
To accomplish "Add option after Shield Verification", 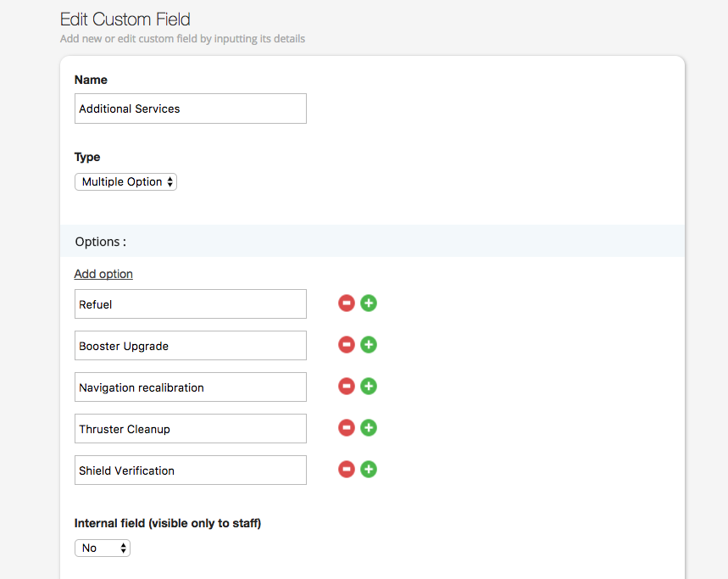I will (x=369, y=470).
